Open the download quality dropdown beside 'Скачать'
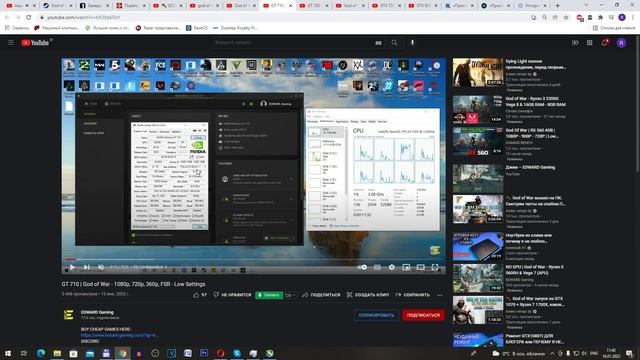This screenshot has width=640, height=360. [x=290, y=295]
